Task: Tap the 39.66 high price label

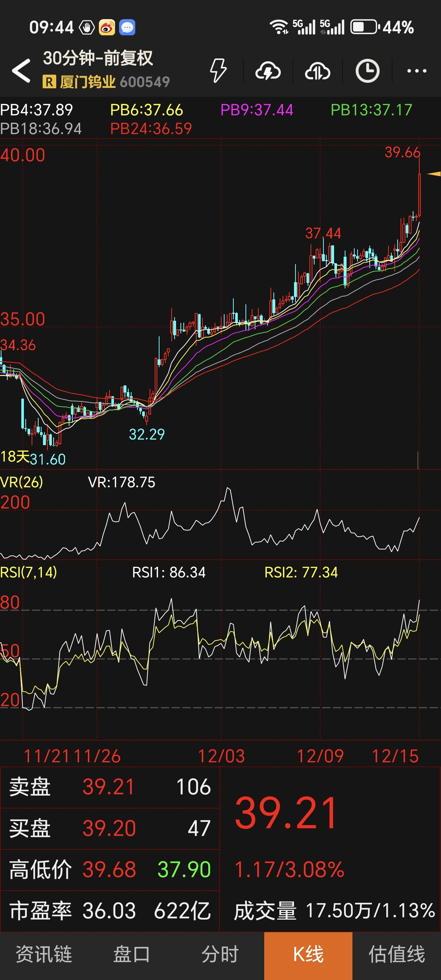Action: coord(402,152)
